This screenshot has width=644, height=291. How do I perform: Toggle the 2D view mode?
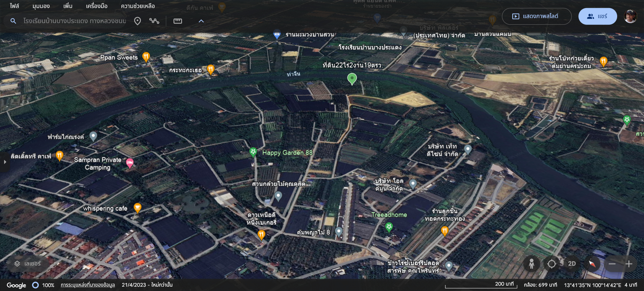572,264
